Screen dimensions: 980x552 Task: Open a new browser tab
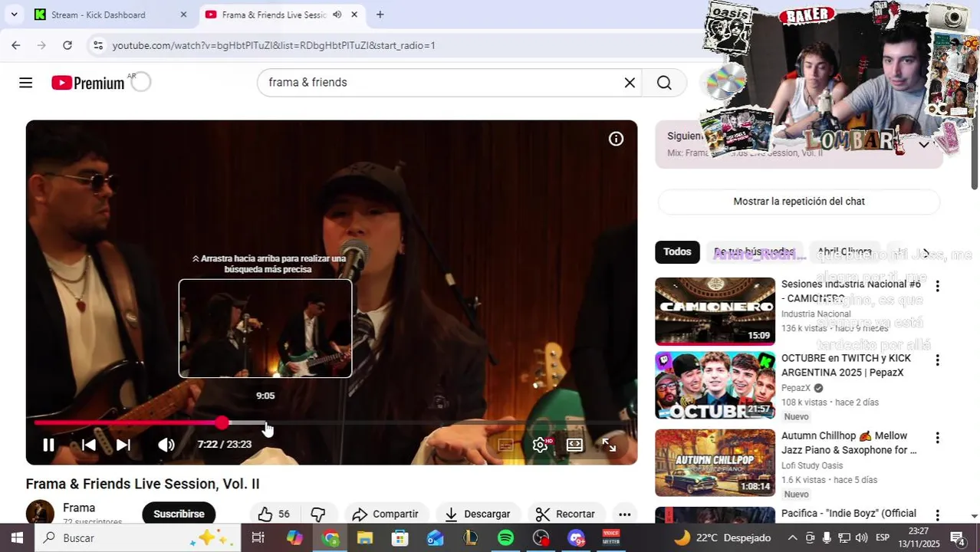tap(380, 15)
